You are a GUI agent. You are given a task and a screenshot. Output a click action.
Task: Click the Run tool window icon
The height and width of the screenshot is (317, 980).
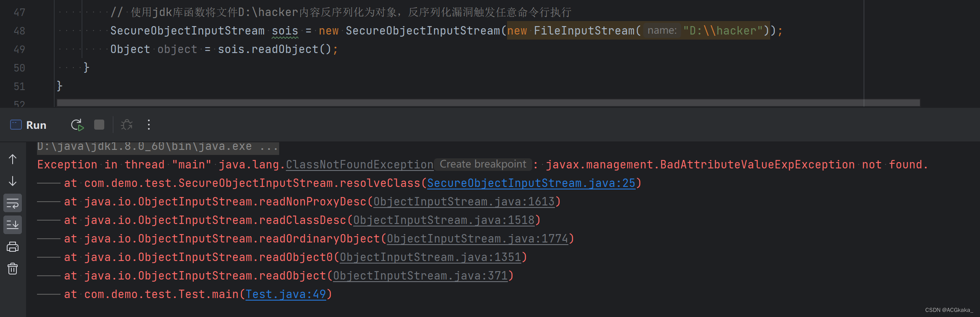[x=16, y=125]
